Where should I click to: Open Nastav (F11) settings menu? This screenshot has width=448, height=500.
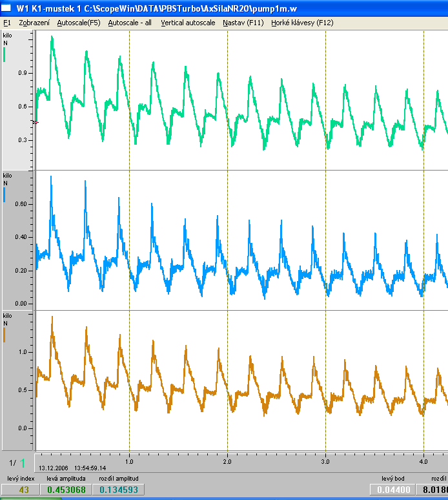[x=243, y=23]
